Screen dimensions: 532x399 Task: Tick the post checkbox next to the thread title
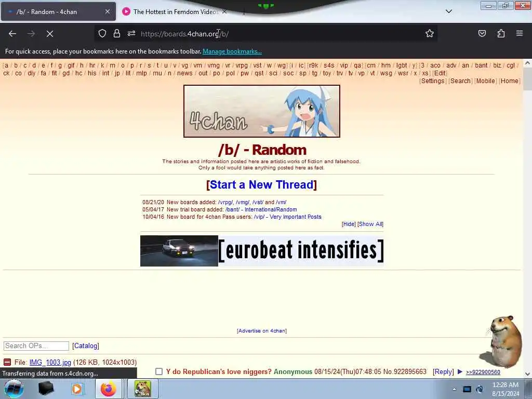pos(159,371)
